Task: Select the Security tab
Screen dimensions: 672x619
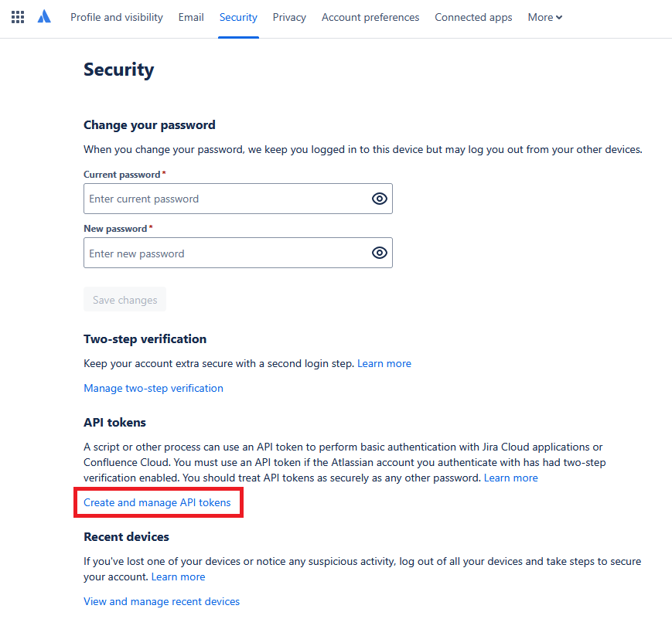Action: 238,17
